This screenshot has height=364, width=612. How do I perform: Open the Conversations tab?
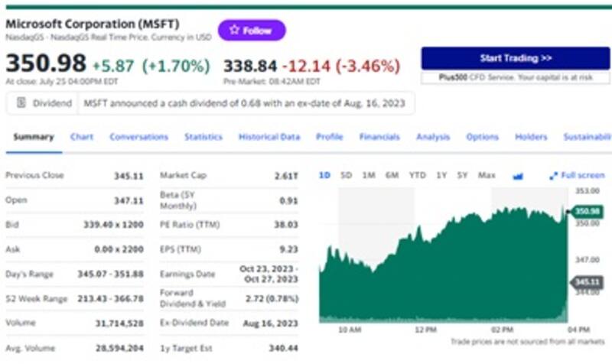[x=138, y=137]
